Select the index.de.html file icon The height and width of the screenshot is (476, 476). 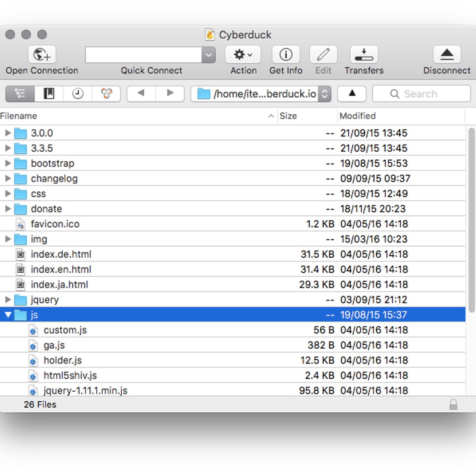[20, 254]
